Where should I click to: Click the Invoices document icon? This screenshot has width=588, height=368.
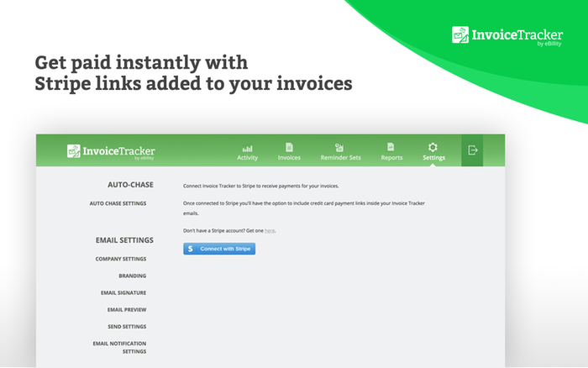pos(289,147)
